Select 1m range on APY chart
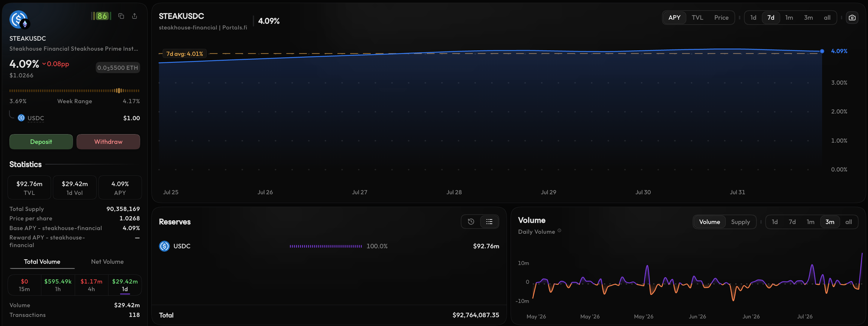The height and width of the screenshot is (326, 868). (789, 18)
